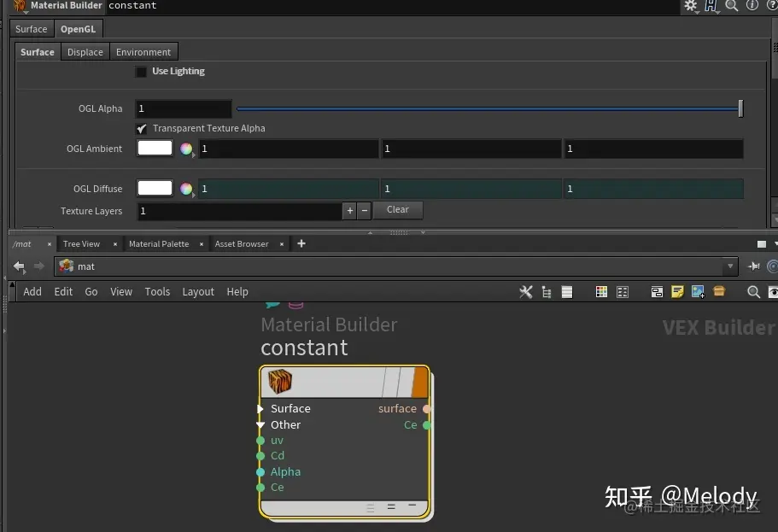Image resolution: width=778 pixels, height=532 pixels.
Task: Expand the Surface input group
Action: pos(260,409)
